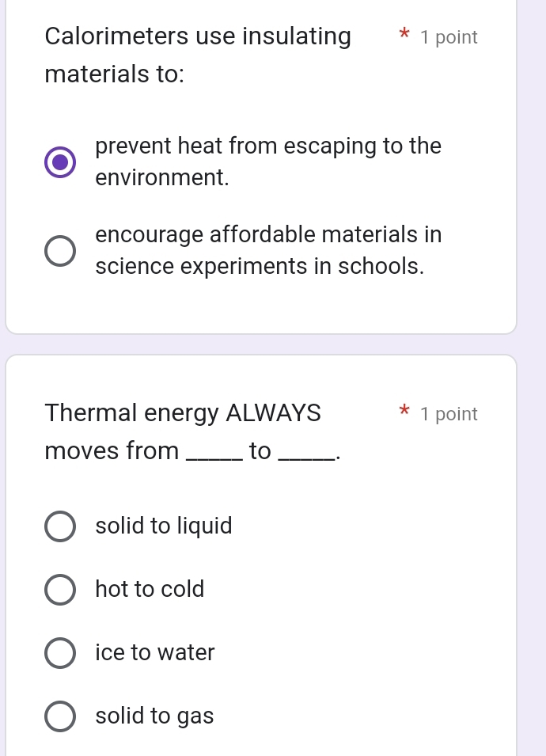
Task: Select the "solid to liquid" radio button
Action: coord(60,526)
